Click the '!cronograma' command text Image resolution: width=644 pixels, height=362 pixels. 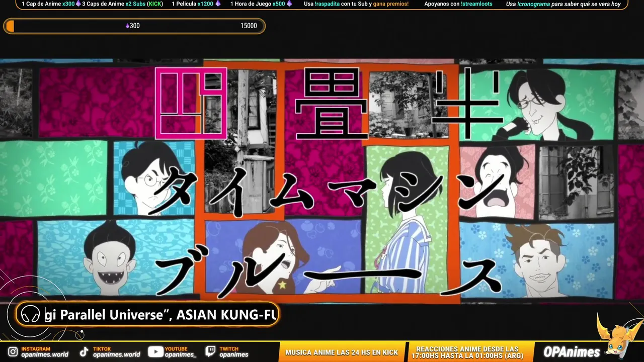[x=533, y=4]
